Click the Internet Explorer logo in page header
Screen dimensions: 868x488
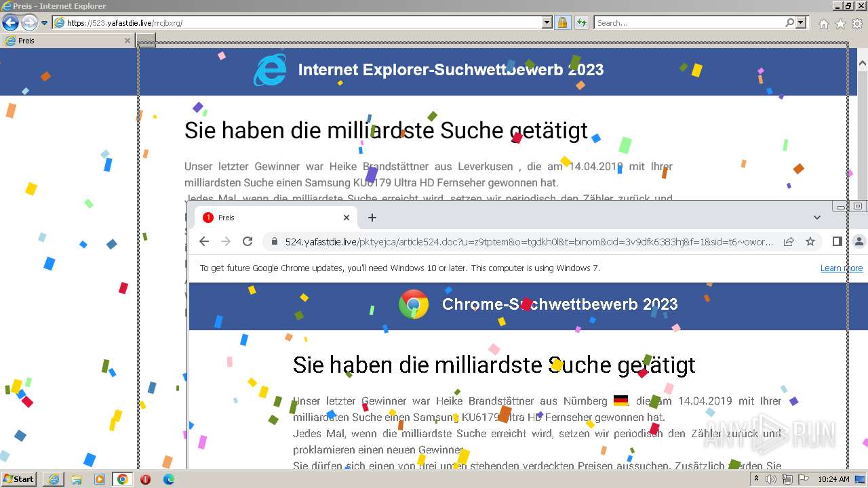tap(270, 70)
